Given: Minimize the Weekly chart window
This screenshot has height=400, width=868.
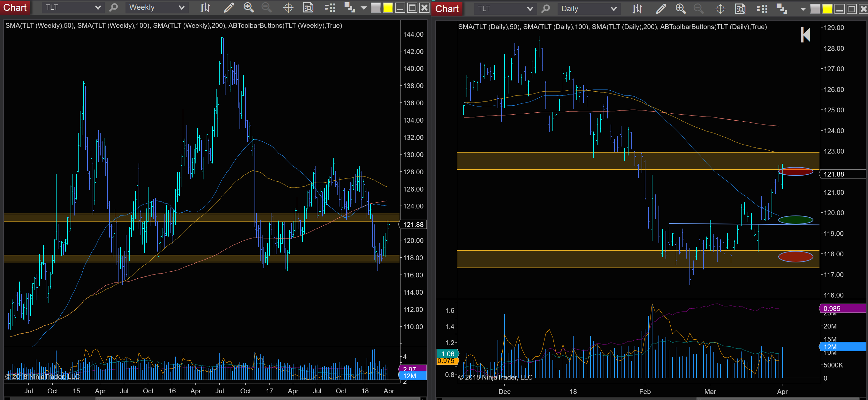Looking at the screenshot, I should click(400, 7).
